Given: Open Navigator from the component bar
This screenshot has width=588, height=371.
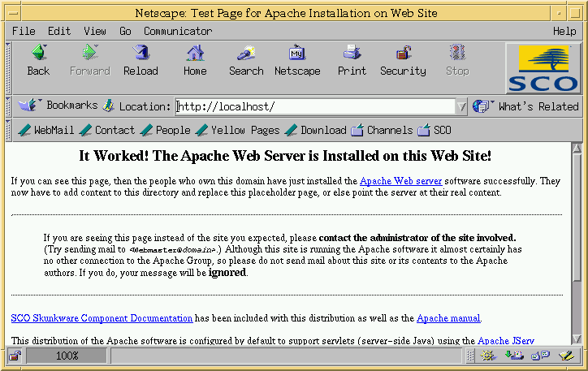Looking at the screenshot, I should pos(488,356).
